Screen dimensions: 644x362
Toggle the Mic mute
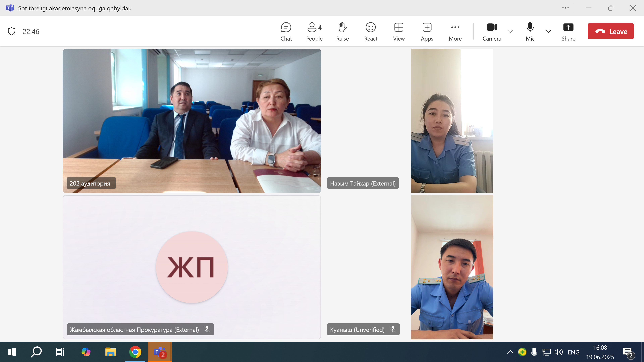pyautogui.click(x=530, y=32)
